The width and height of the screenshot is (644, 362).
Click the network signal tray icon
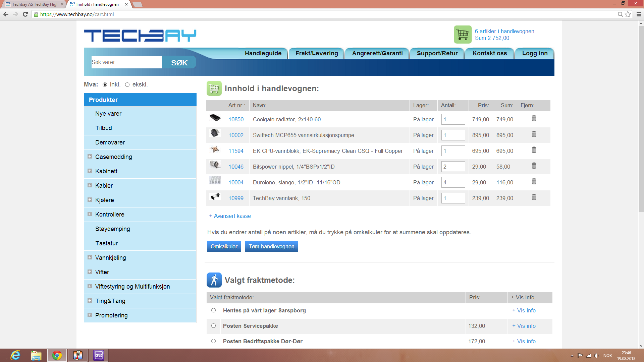pyautogui.click(x=588, y=356)
